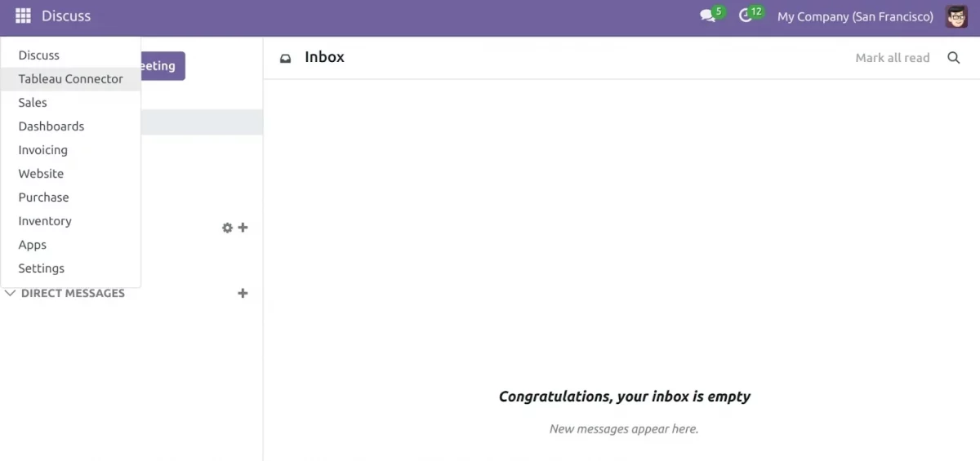This screenshot has width=980, height=461.
Task: Go to Invoicing in the app menu
Action: [43, 150]
